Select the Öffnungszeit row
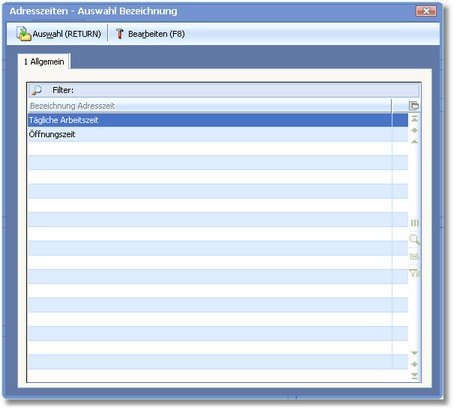 point(218,134)
